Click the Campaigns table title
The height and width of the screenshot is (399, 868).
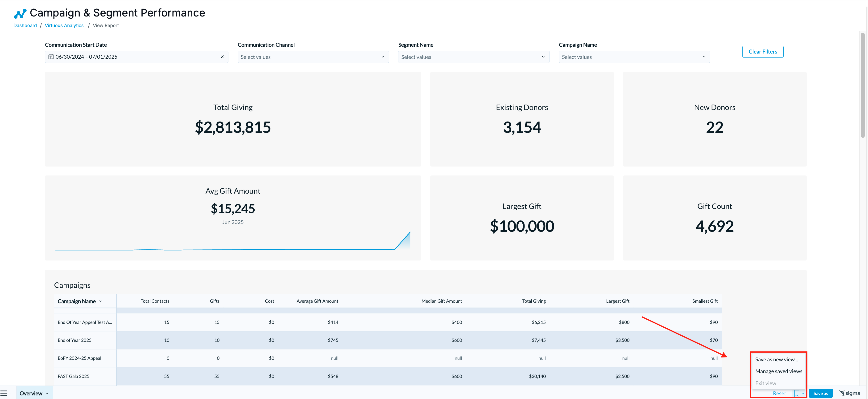[72, 285]
